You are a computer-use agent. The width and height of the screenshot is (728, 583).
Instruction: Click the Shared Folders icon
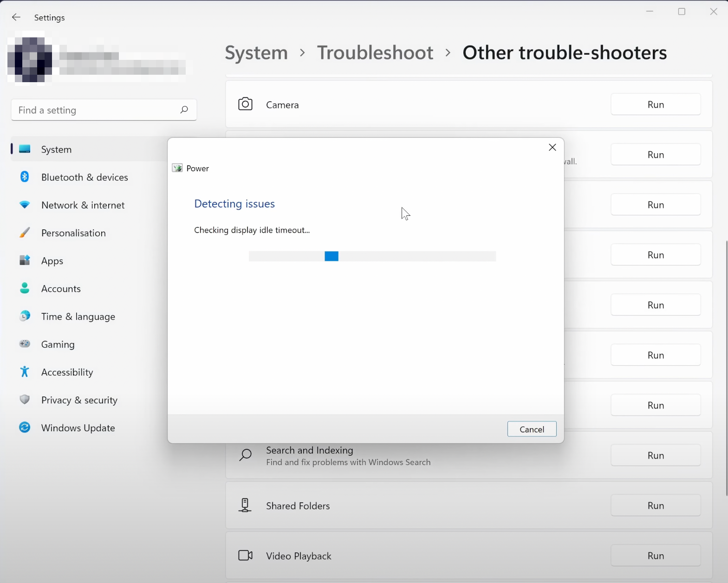(245, 505)
